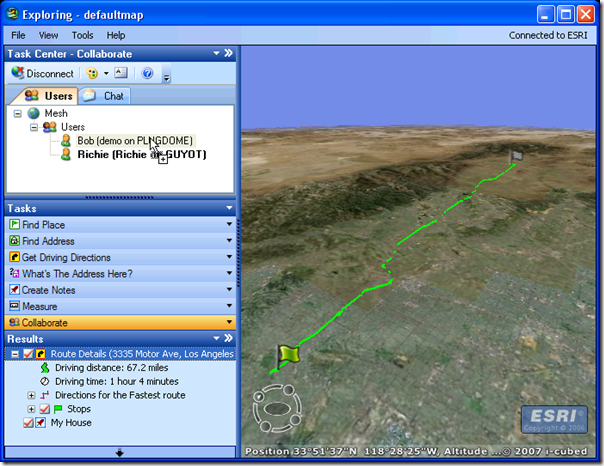
Task: Click the text label toolbar icon
Action: tap(121, 72)
